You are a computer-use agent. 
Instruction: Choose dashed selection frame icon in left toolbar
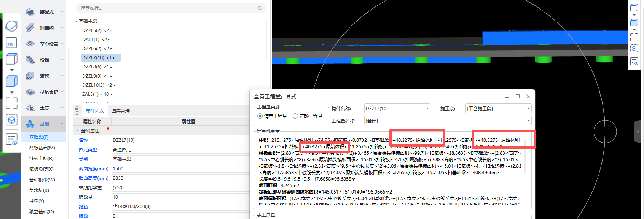point(11,103)
